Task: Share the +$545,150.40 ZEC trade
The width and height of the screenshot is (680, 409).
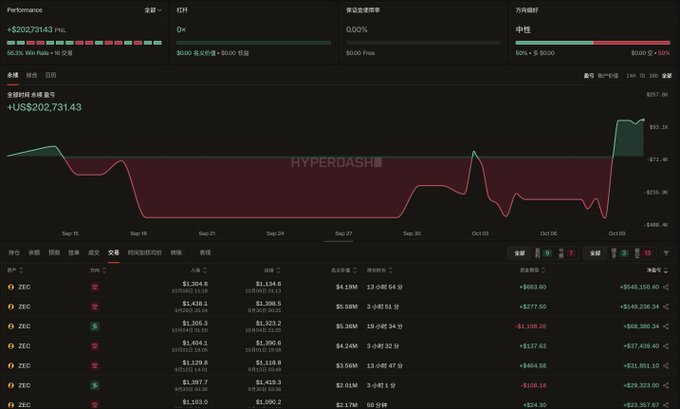Action: 666,287
